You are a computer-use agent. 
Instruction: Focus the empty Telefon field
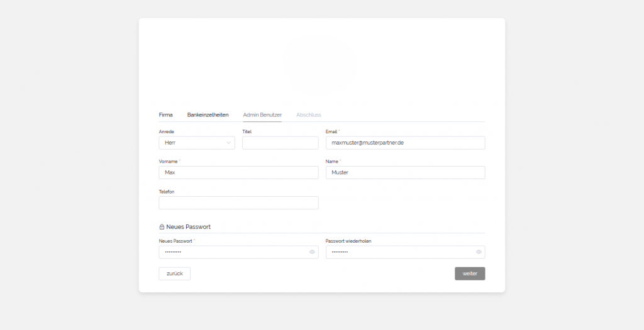point(238,202)
